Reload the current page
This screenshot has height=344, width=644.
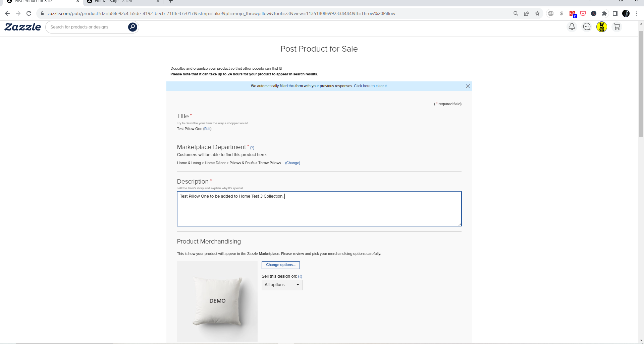coord(29,13)
